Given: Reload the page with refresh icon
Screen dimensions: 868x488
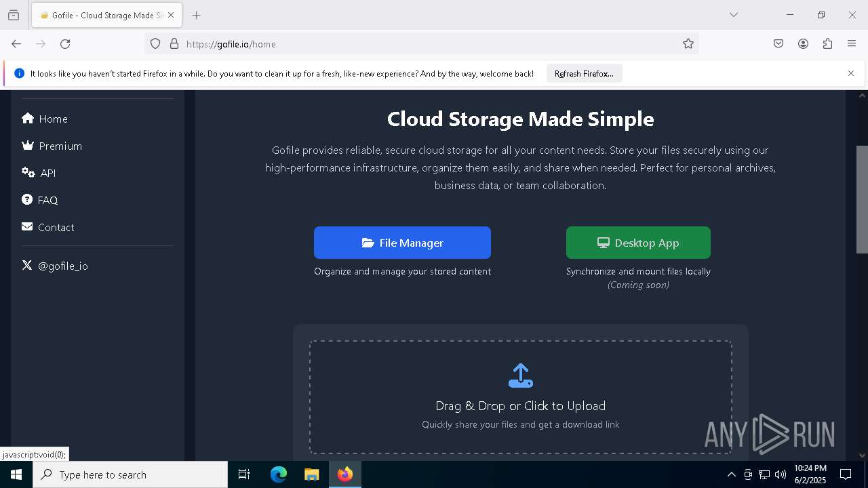Looking at the screenshot, I should [65, 43].
